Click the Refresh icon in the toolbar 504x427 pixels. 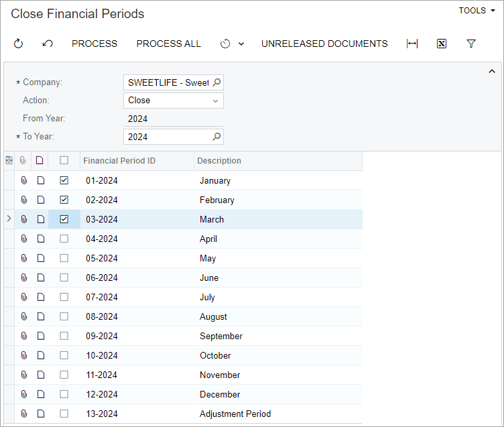(19, 44)
